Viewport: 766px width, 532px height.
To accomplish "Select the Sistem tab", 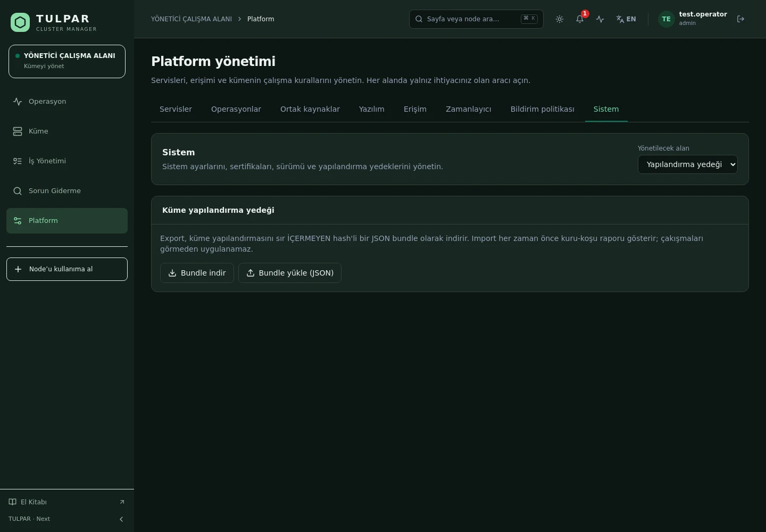I will [606, 109].
